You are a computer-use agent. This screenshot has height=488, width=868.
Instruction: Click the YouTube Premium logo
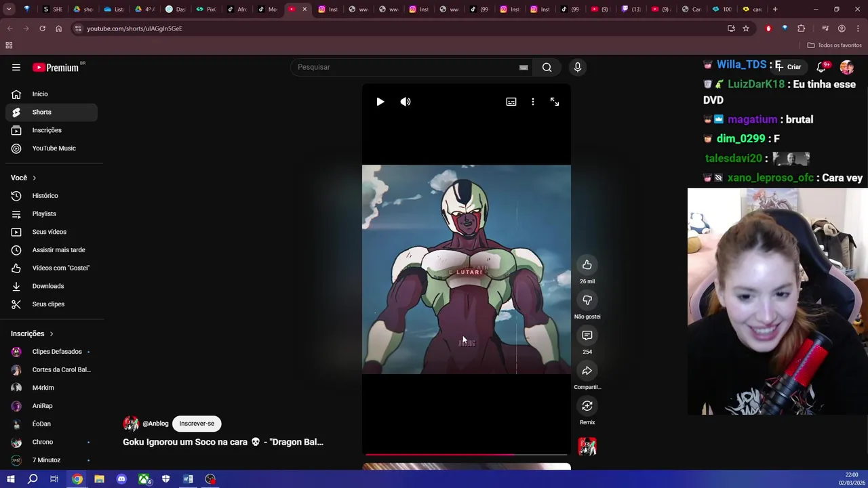56,67
